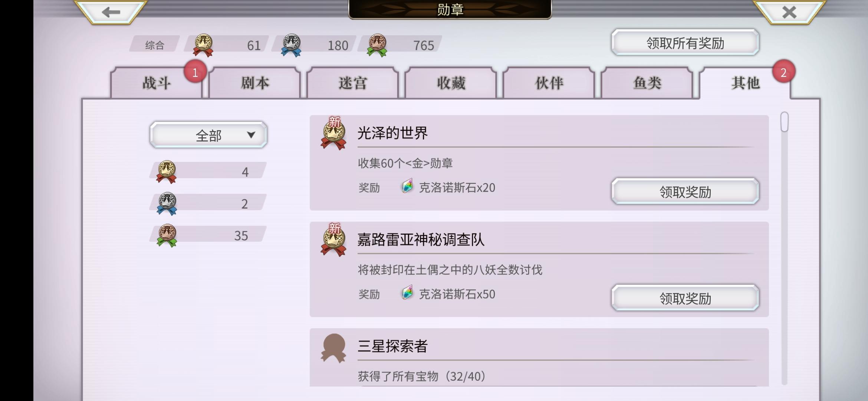Viewport: 868px width, 401px height.
Task: Claim reward for 光泽的世界 medal
Action: (685, 192)
